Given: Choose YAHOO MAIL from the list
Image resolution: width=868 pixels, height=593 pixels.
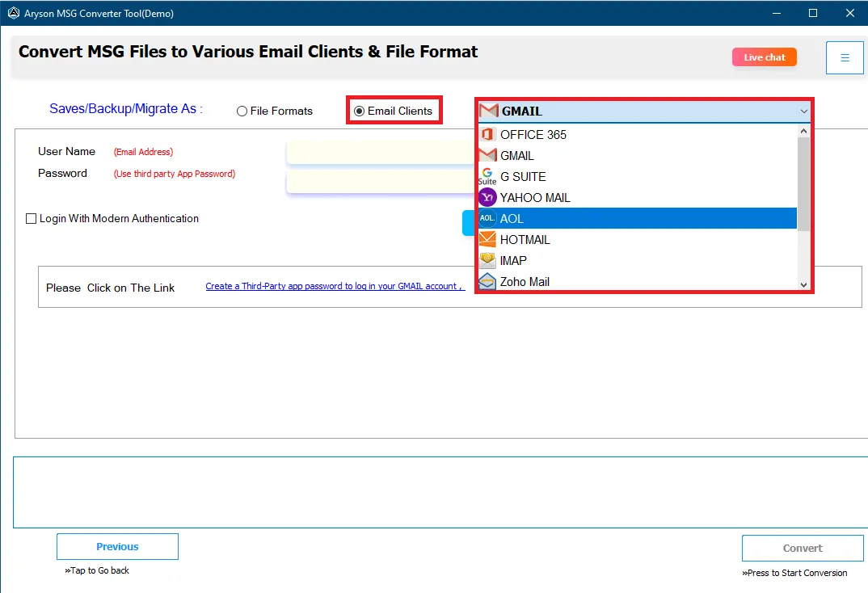Looking at the screenshot, I should (638, 197).
